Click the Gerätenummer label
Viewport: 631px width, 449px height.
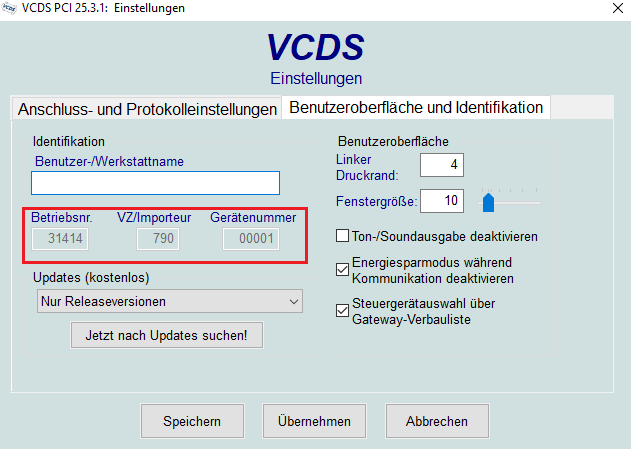pyautogui.click(x=253, y=218)
